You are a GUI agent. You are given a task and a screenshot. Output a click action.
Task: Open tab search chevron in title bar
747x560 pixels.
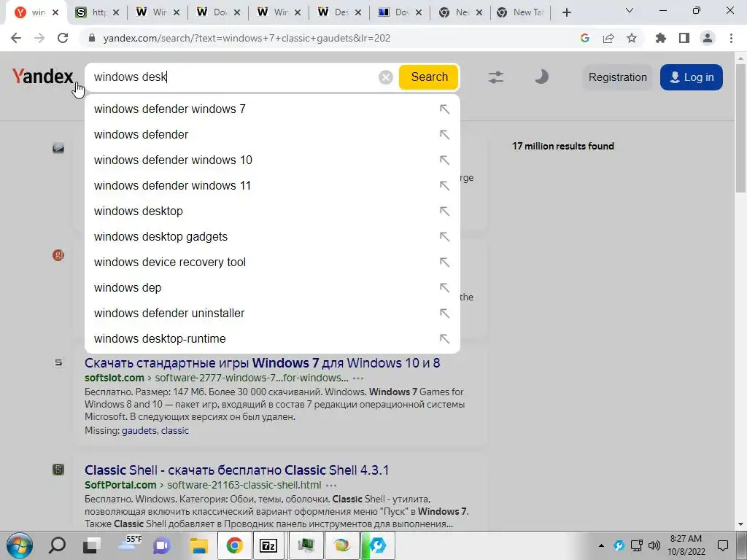pyautogui.click(x=630, y=10)
